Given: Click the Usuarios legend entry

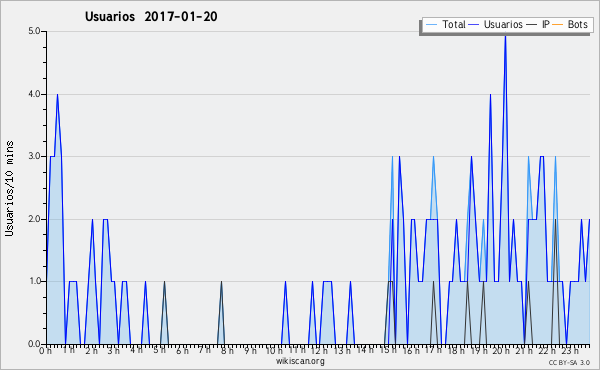Looking at the screenshot, I should 496,24.
